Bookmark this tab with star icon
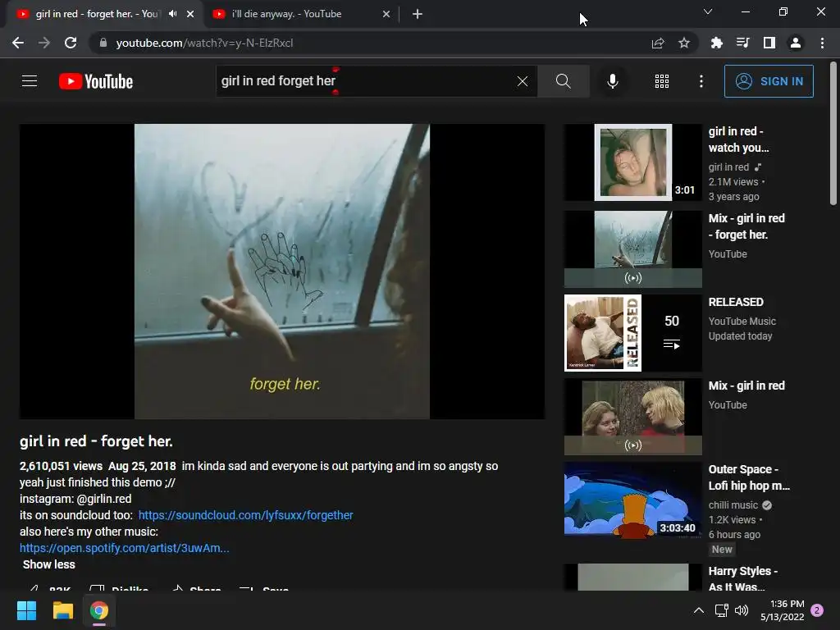This screenshot has height=630, width=840. (684, 43)
